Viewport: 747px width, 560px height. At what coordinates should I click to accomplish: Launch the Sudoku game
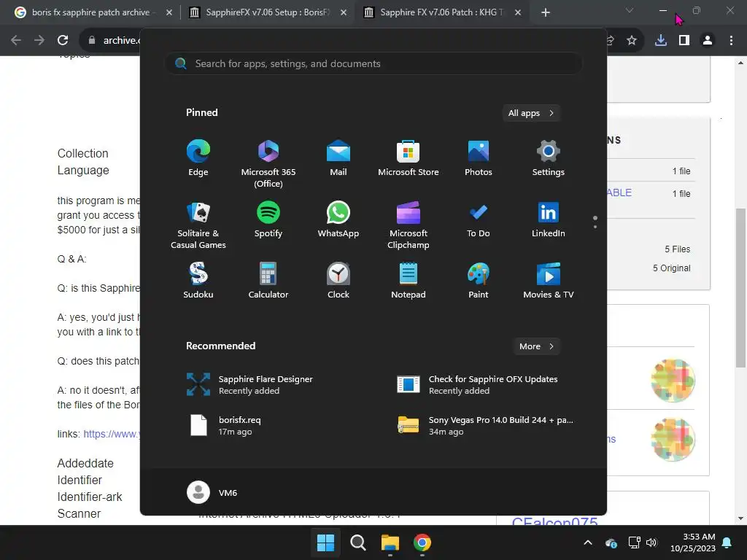click(x=198, y=281)
